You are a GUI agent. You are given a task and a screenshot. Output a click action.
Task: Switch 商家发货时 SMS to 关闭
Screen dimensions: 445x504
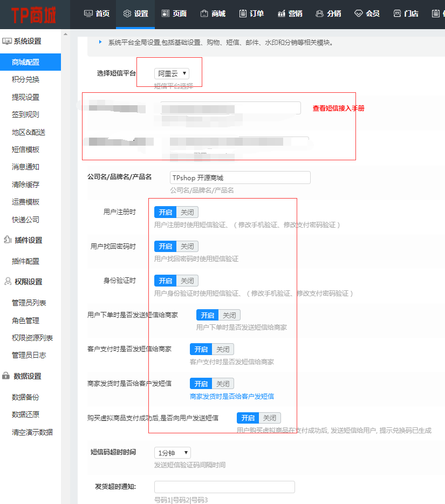223,384
